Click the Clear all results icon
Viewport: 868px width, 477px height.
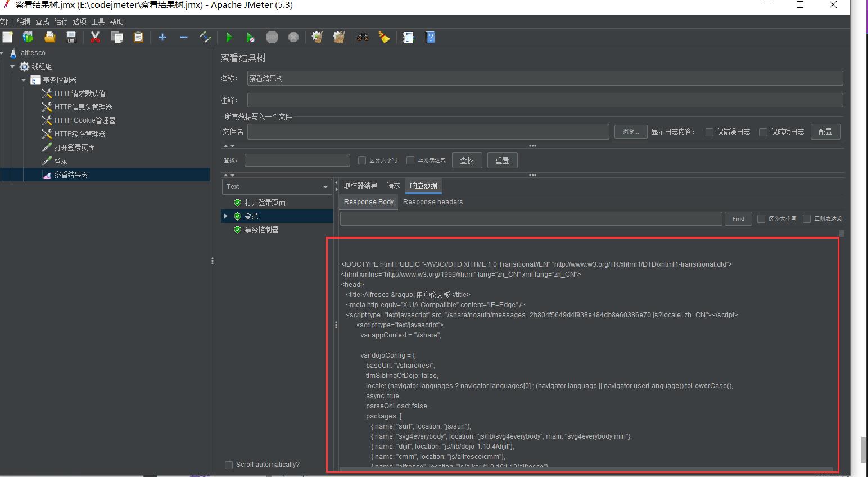(338, 37)
